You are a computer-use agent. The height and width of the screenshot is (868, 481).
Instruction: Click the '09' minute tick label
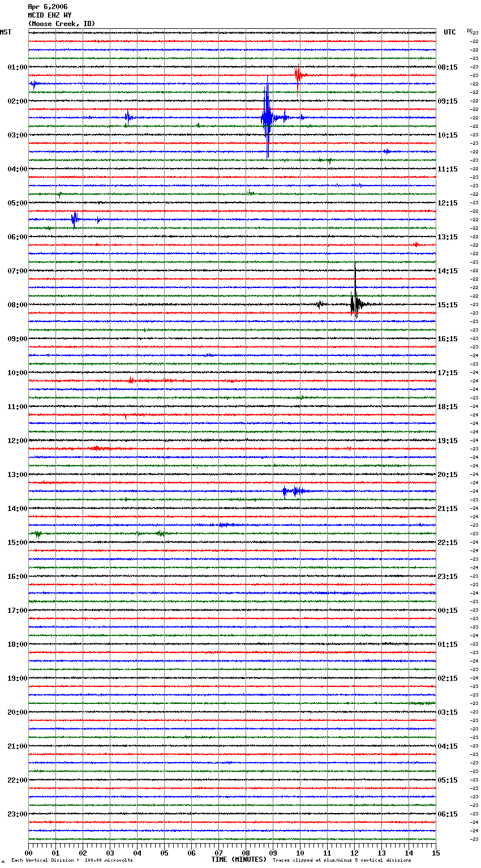click(x=273, y=853)
